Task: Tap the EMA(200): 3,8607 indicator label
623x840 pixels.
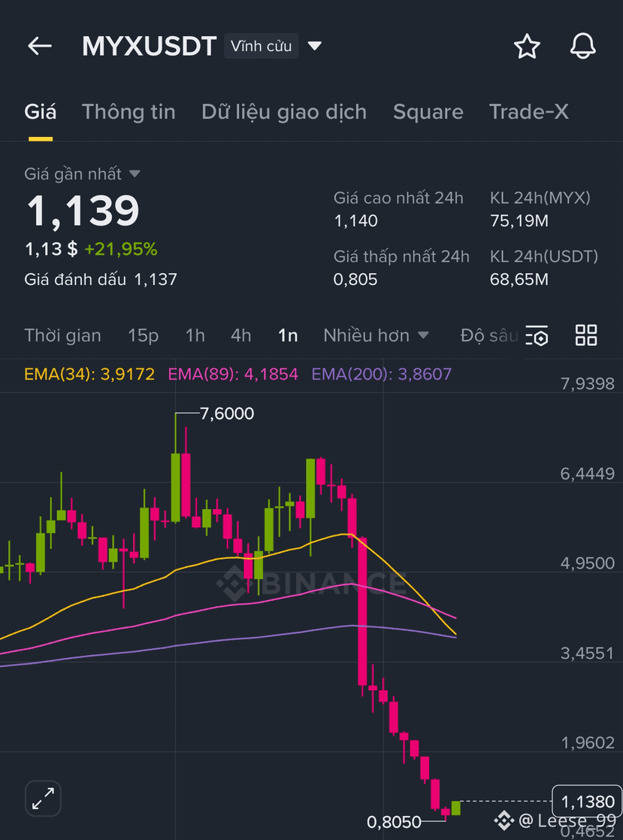Action: tap(382, 374)
